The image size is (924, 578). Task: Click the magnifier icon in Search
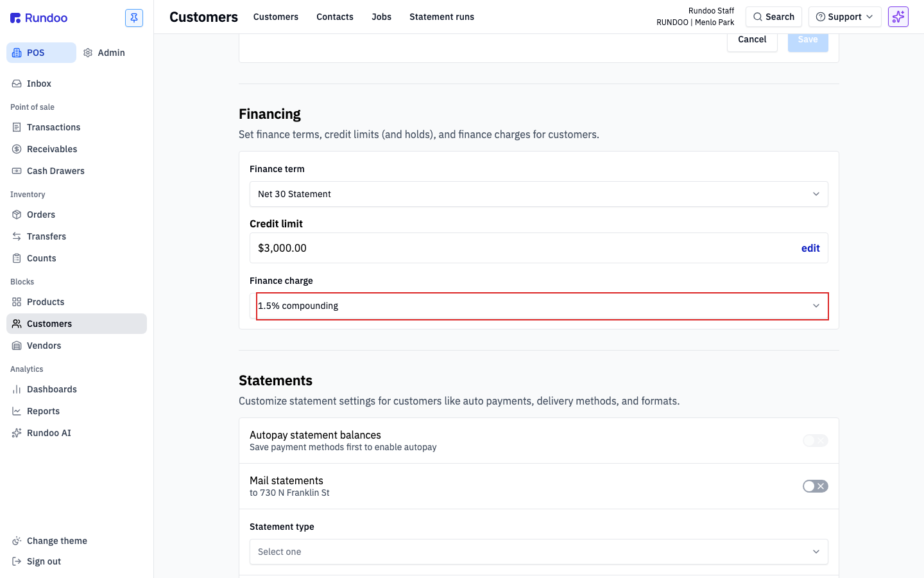coord(758,17)
